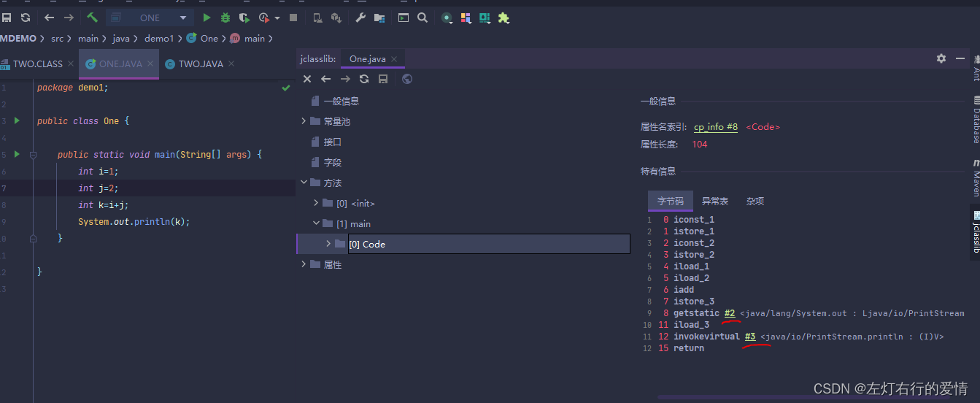This screenshot has width=980, height=403.
Task: Expand the [0] <init> method node
Action: (x=317, y=203)
